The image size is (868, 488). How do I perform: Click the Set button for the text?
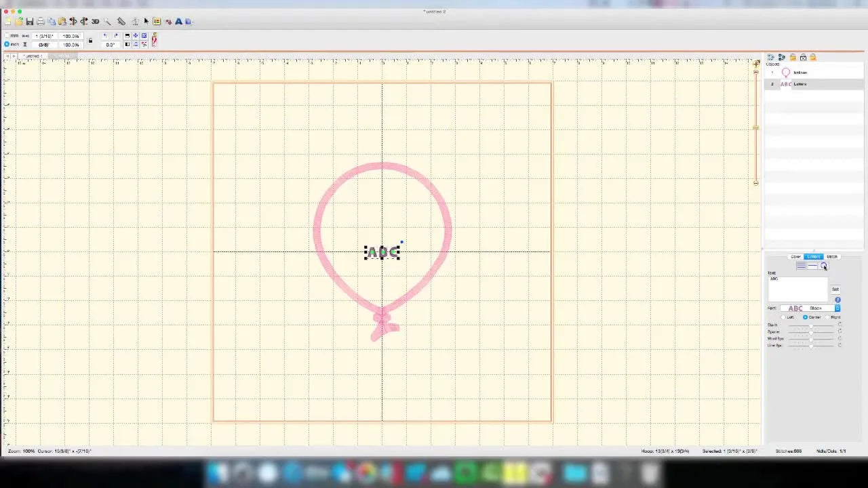point(835,289)
